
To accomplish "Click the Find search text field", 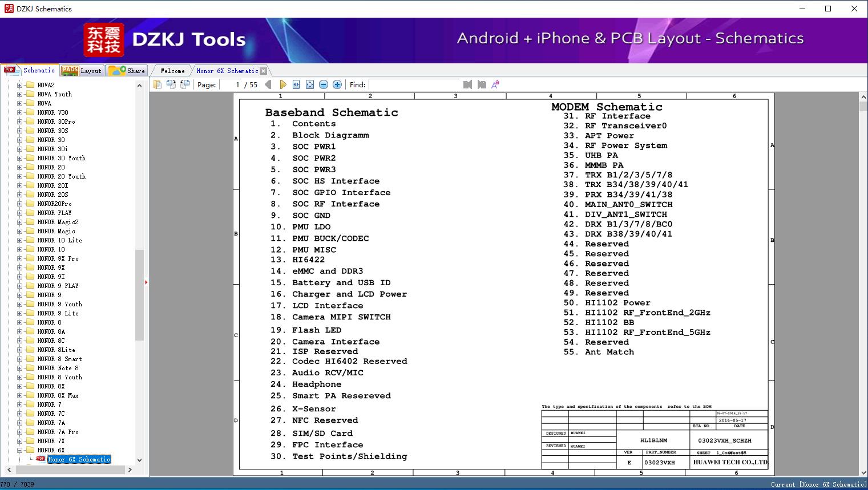I will click(x=414, y=84).
